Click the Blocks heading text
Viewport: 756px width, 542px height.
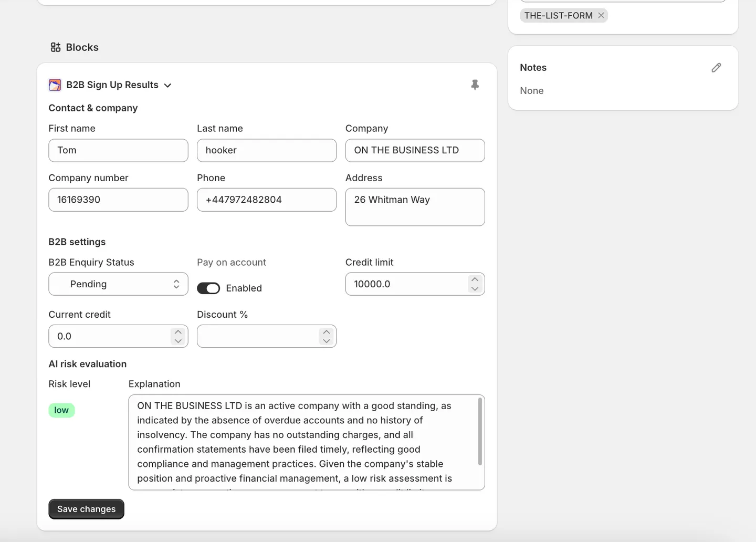pyautogui.click(x=82, y=47)
